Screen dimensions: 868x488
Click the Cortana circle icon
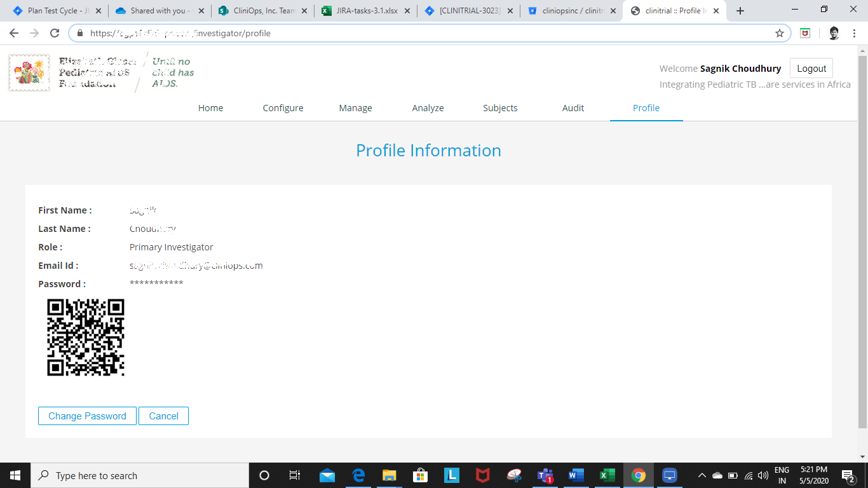tap(264, 475)
